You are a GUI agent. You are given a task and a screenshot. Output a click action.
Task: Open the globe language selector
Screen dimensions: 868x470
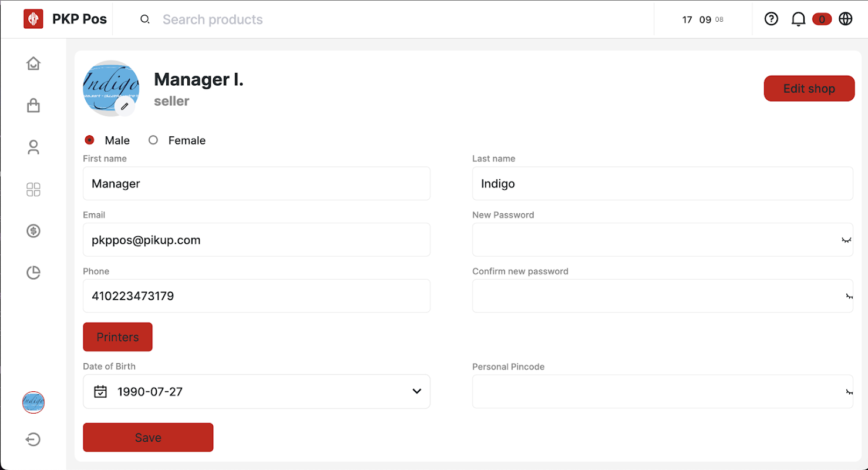[845, 19]
